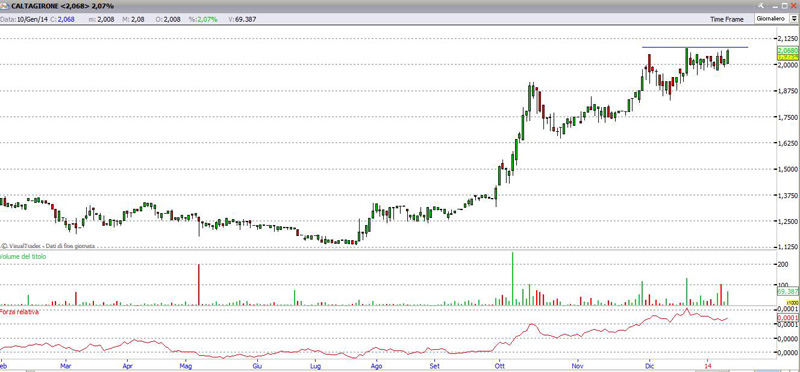Click the Ago month label on time axis

377,366
